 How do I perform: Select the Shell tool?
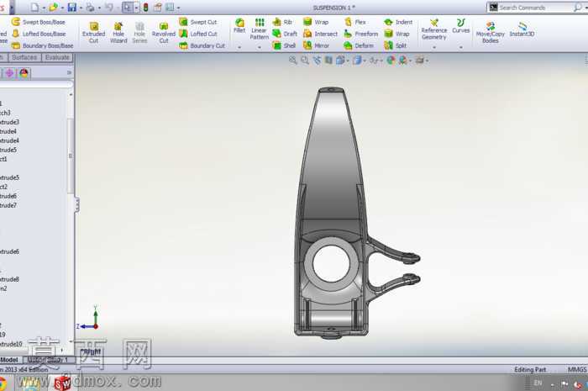pos(284,45)
